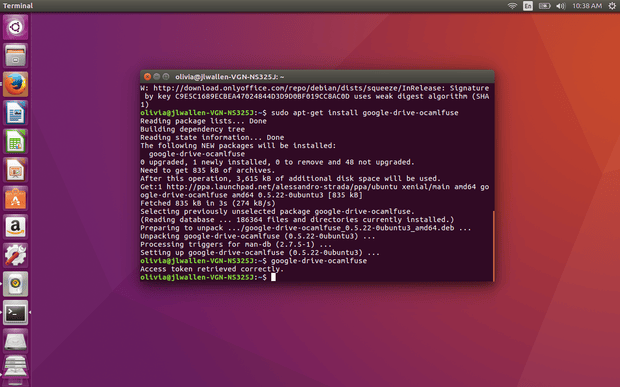This screenshot has height=387, width=620.
Task: Launch Firefox web browser
Action: 15,84
